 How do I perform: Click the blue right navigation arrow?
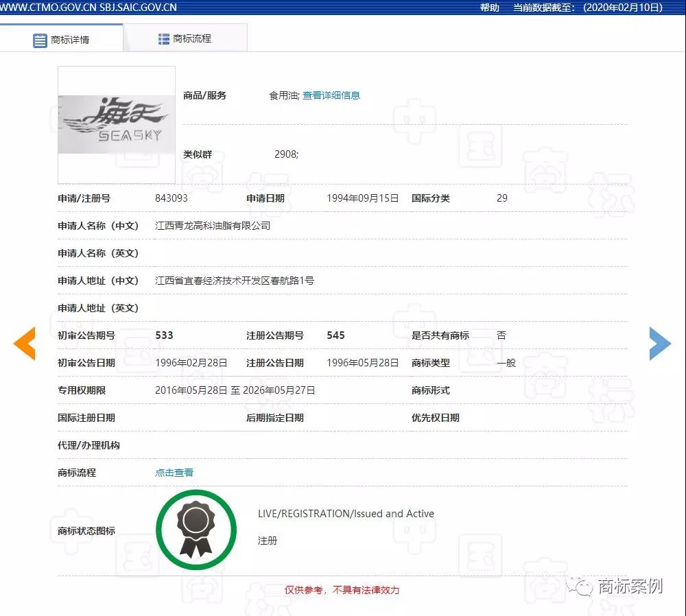click(660, 344)
